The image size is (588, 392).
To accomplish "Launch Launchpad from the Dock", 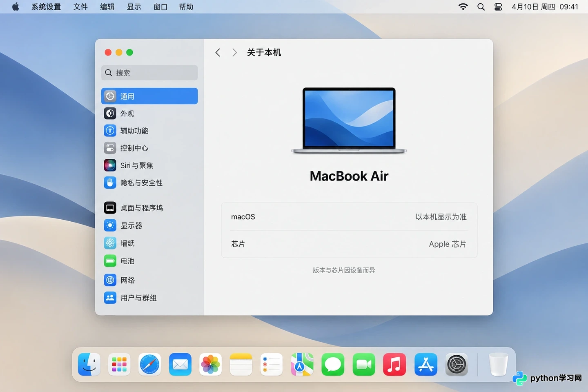I will tap(119, 364).
